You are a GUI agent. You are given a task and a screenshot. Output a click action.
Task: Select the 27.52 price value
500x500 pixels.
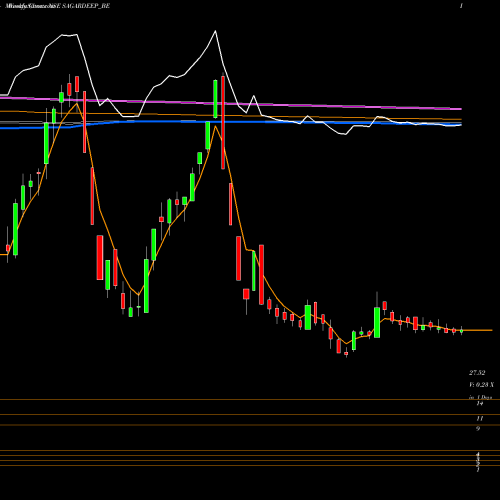coord(477,373)
